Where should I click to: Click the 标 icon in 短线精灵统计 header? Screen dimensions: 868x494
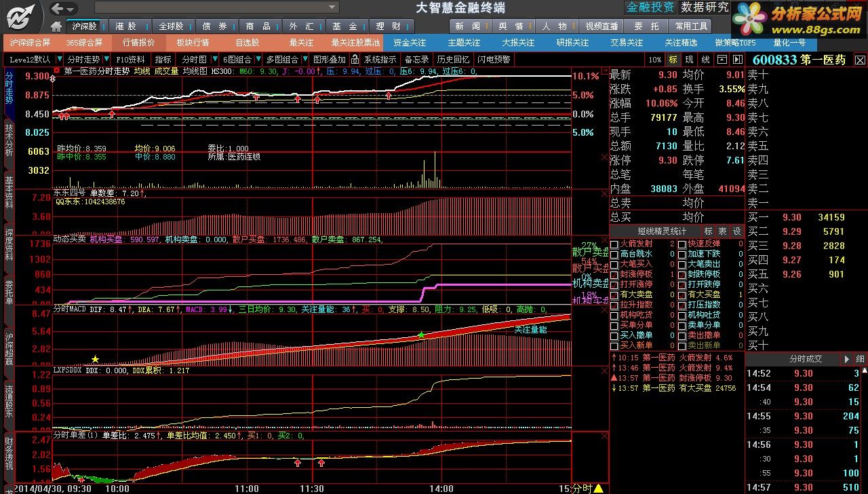pos(708,231)
